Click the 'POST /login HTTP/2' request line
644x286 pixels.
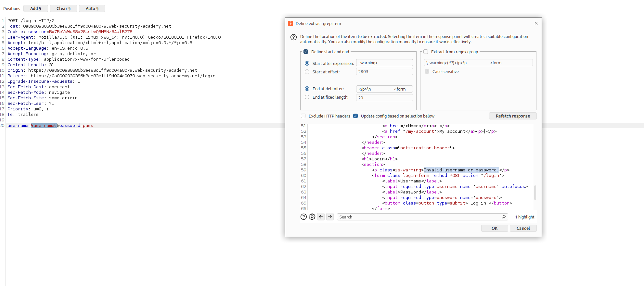pos(31,21)
